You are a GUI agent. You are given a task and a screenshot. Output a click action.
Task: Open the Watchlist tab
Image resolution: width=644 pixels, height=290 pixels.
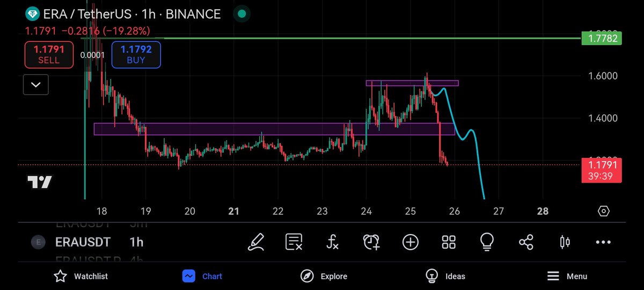(80, 276)
